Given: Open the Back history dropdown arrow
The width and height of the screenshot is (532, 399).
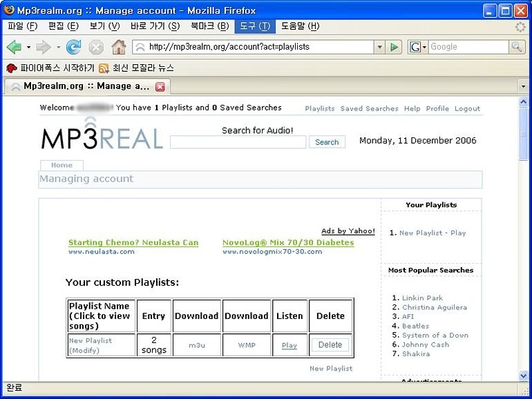Looking at the screenshot, I should [x=28, y=47].
